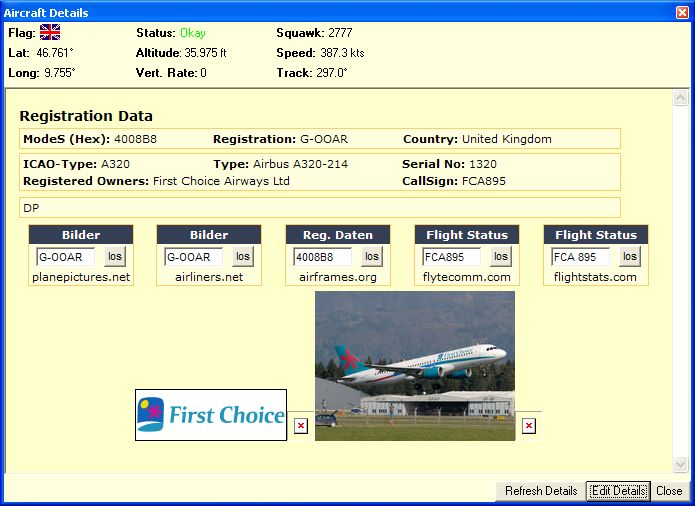Viewport: 695px width, 506px height.
Task: Click the los button for flytecomm.com
Action: coord(501,257)
